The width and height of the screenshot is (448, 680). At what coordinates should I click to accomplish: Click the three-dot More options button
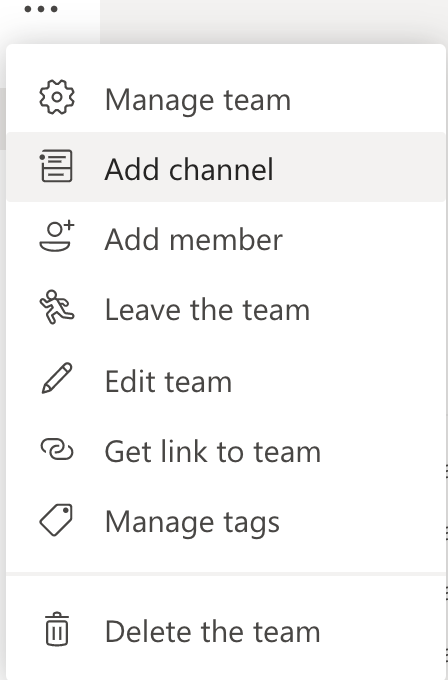pos(41,9)
